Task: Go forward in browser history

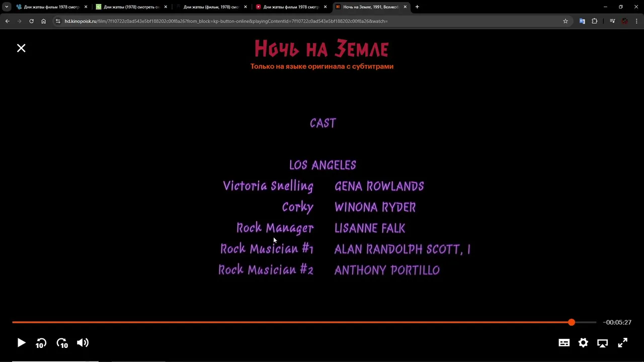Action: click(x=19, y=21)
